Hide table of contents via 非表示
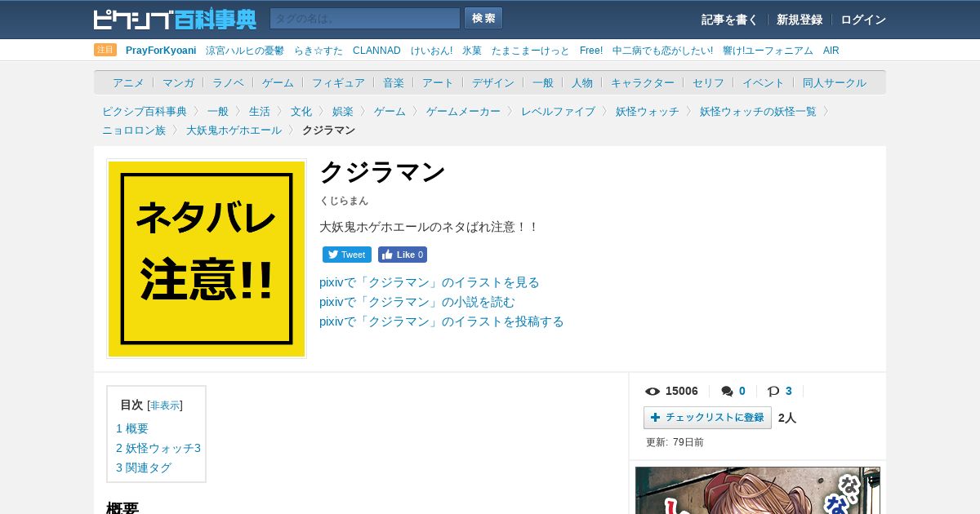 (165, 405)
